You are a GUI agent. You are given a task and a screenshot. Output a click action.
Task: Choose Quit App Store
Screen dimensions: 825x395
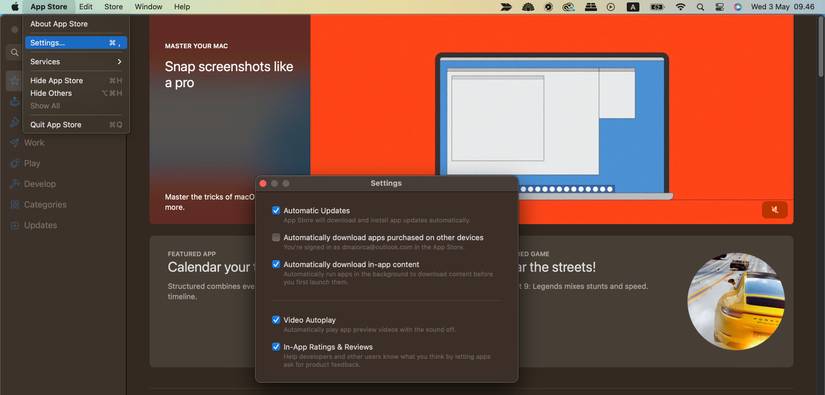[76, 125]
